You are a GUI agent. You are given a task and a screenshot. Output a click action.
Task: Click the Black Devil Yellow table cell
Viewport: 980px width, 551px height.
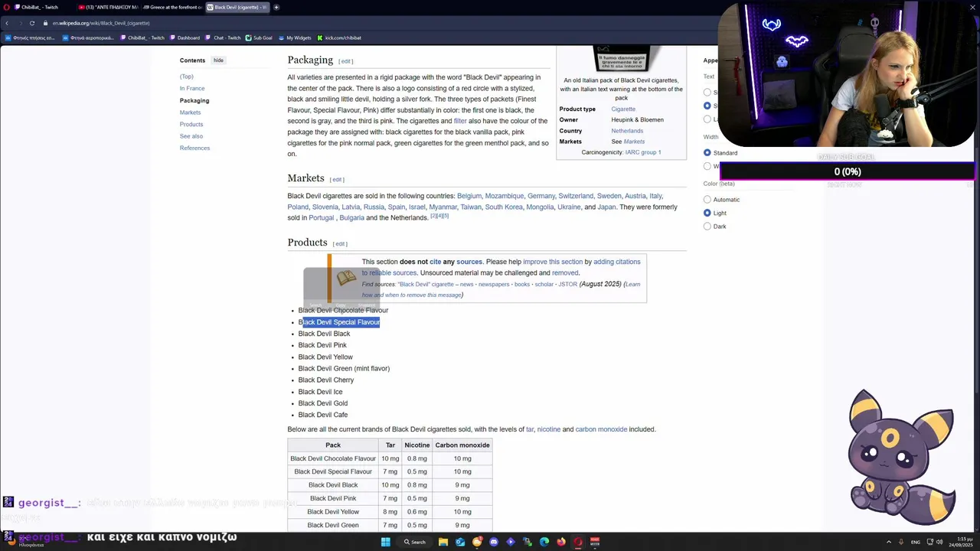(x=333, y=512)
